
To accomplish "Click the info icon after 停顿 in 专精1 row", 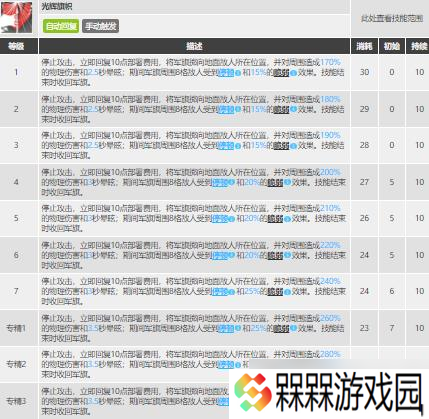I will tap(238, 328).
